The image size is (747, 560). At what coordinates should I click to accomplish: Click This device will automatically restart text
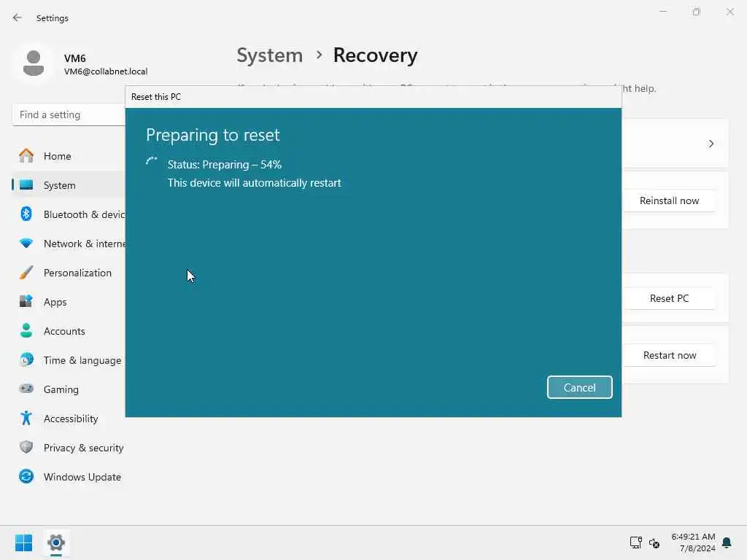254,183
